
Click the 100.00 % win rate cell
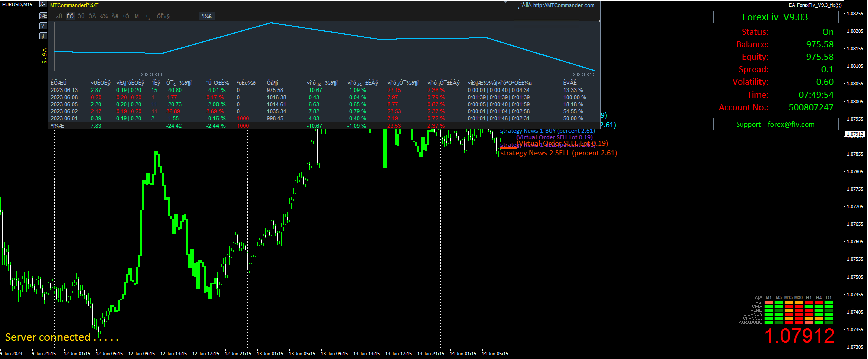[575, 98]
